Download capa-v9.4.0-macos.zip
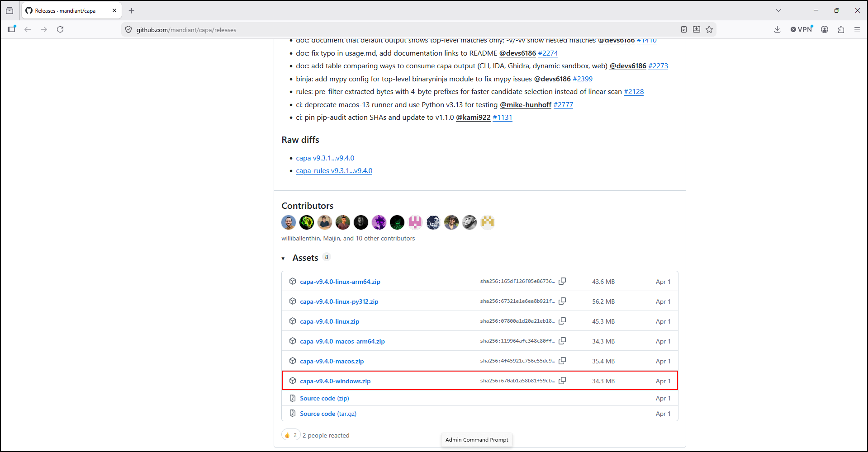 point(332,361)
